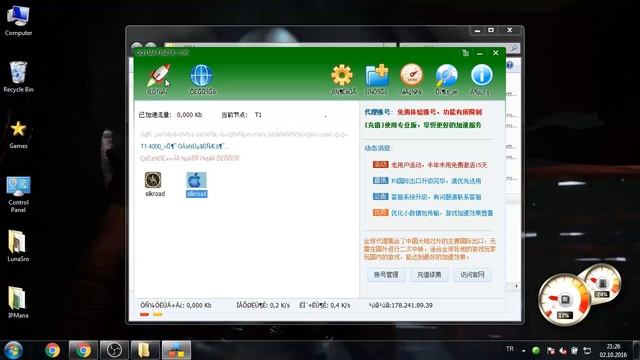
Task: Click the T1 current node label
Action: click(258, 115)
